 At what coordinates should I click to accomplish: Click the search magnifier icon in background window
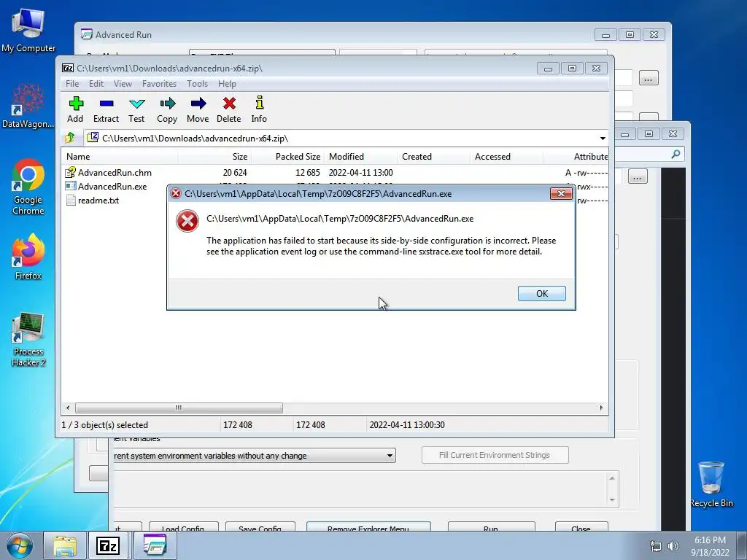tap(676, 154)
